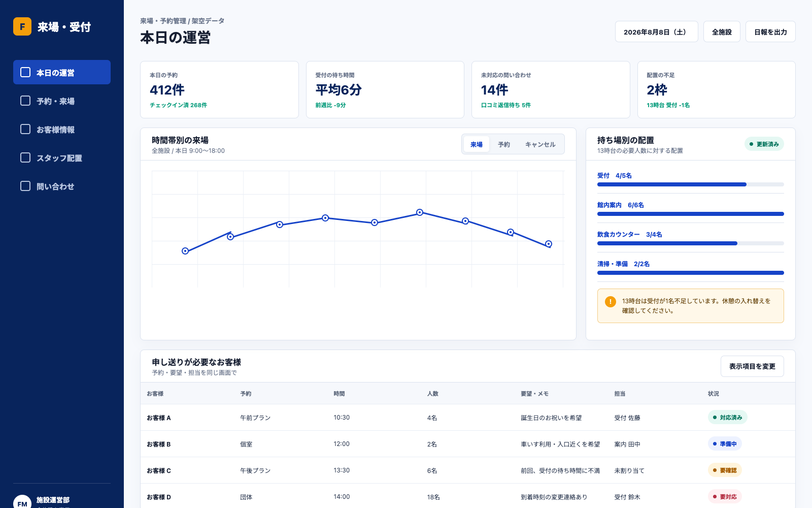Open the 配置の不足 2枠 card
The image size is (812, 508).
[x=717, y=90]
